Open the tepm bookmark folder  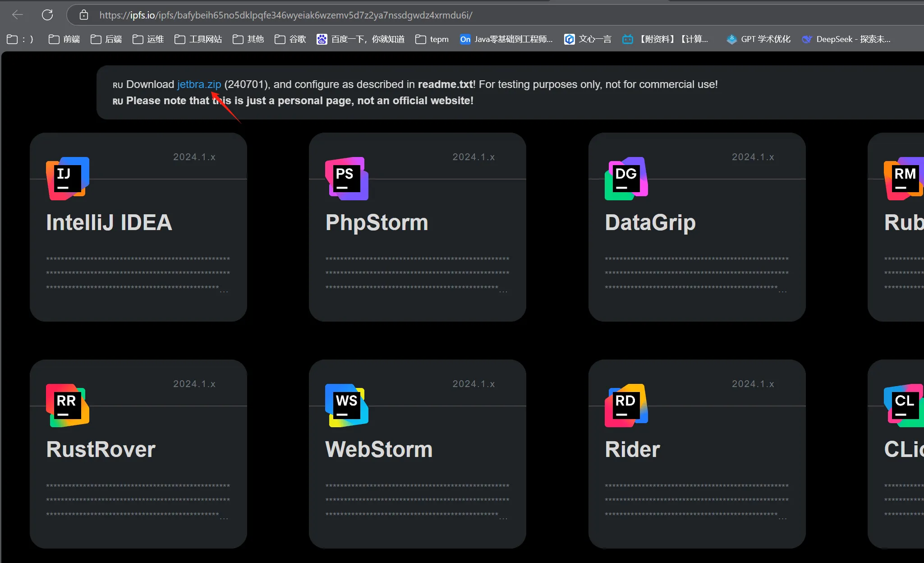(x=432, y=39)
